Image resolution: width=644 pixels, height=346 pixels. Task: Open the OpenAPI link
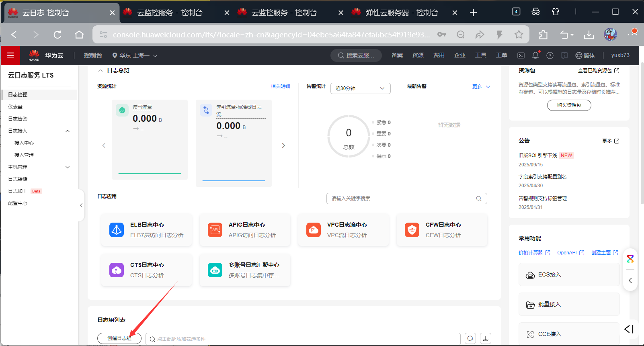point(571,253)
